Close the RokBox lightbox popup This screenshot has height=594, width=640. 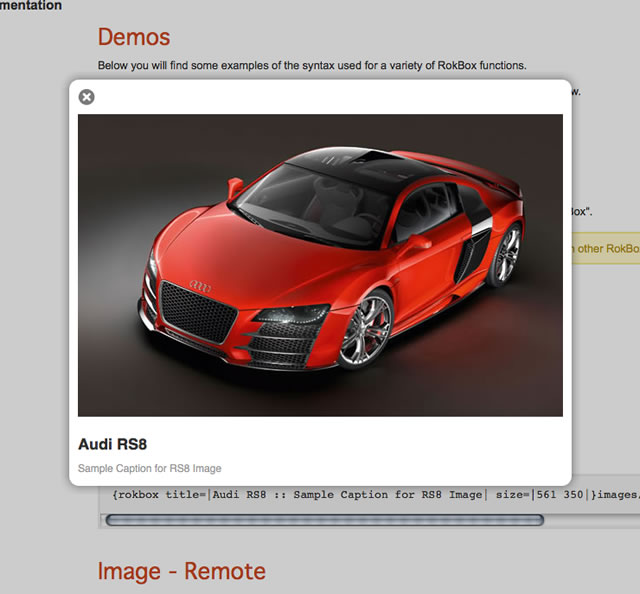tap(87, 97)
